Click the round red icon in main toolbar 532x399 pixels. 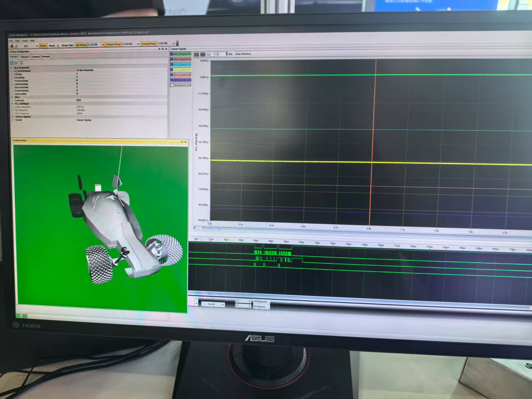pyautogui.click(x=12, y=46)
